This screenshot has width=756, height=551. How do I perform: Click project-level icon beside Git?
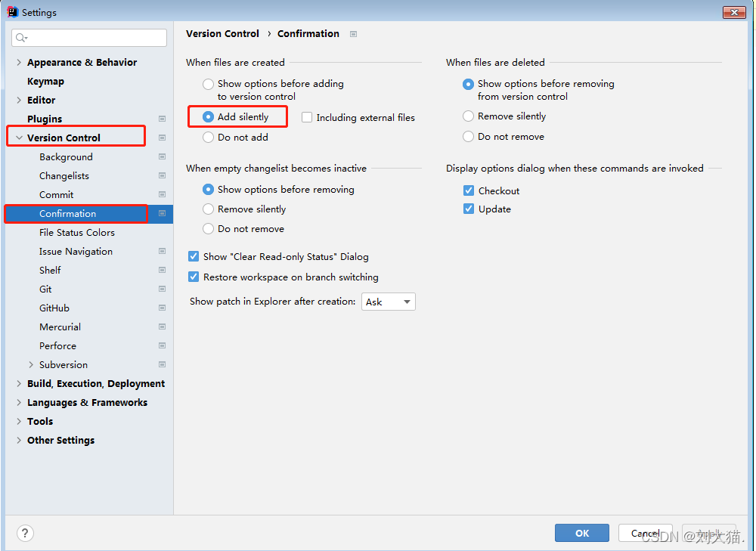pos(162,289)
